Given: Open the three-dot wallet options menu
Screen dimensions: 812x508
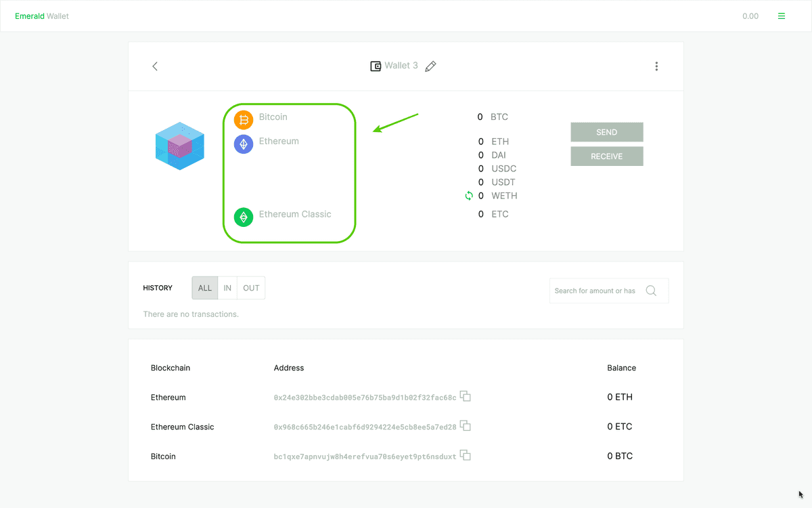Looking at the screenshot, I should point(656,66).
